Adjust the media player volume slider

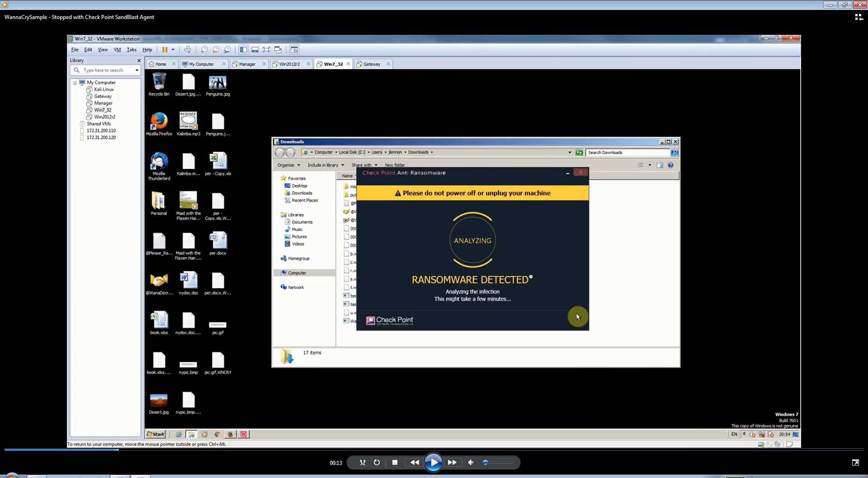(x=497, y=463)
